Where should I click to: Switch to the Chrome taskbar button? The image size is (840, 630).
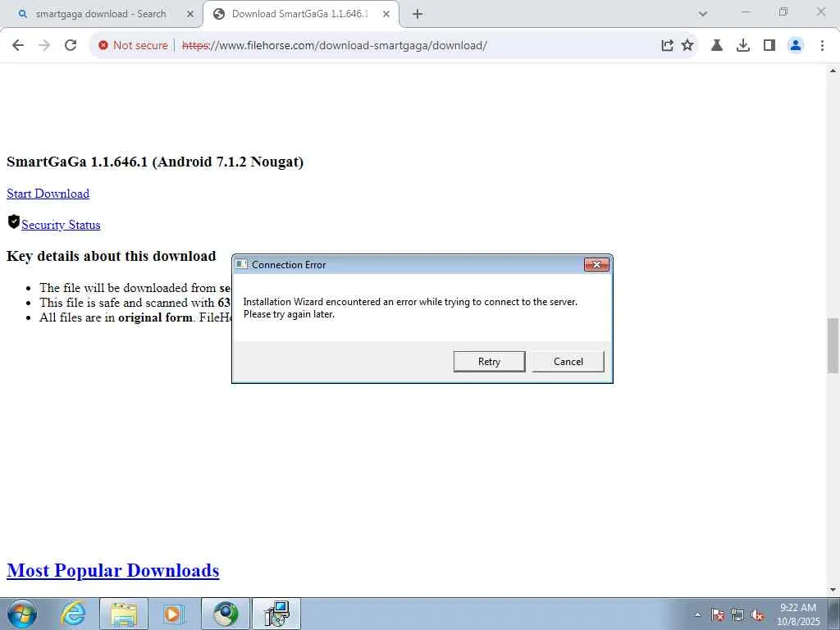[226, 614]
